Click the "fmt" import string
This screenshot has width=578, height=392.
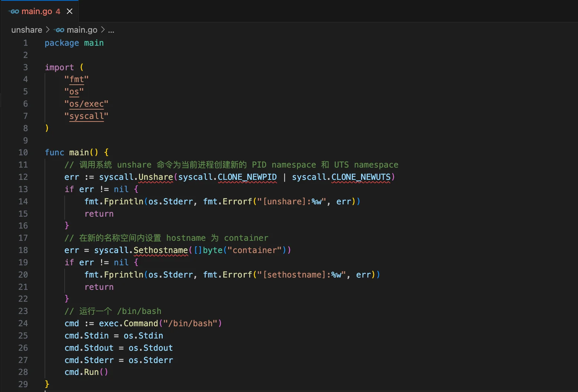[76, 79]
